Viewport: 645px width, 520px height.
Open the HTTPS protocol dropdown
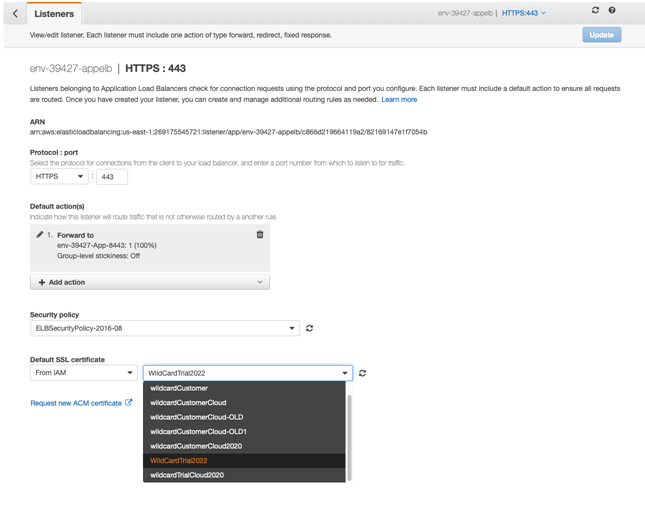pyautogui.click(x=59, y=177)
